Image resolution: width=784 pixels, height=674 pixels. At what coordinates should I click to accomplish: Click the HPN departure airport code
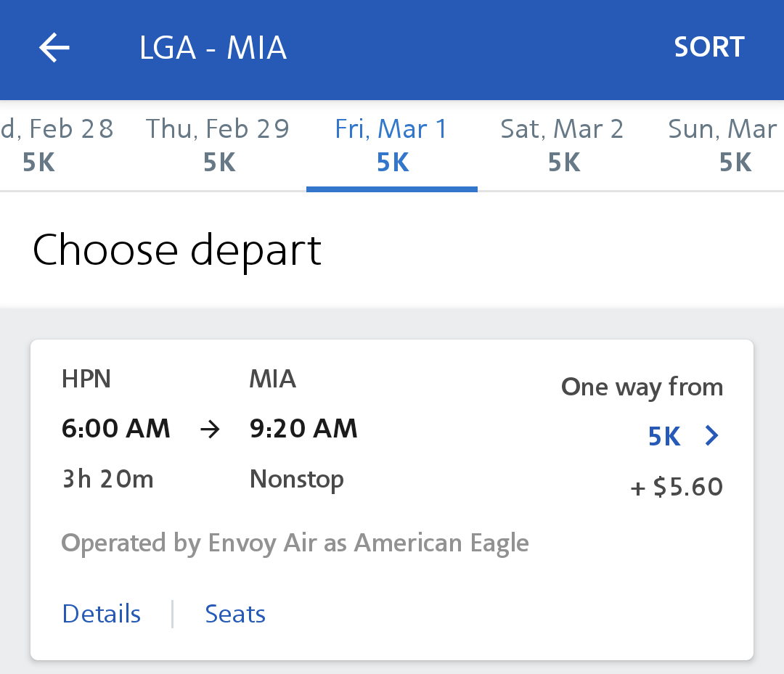pos(86,379)
